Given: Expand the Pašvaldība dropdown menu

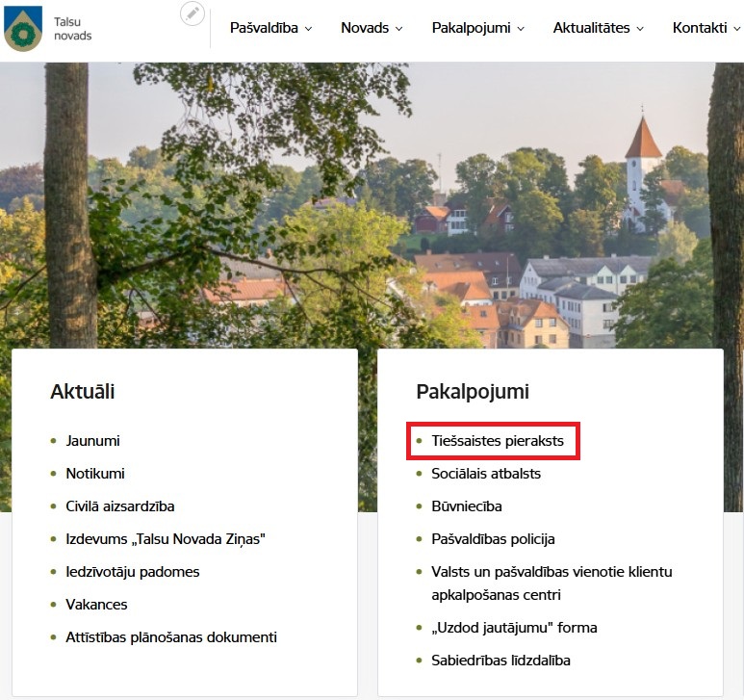Looking at the screenshot, I should click(x=271, y=28).
